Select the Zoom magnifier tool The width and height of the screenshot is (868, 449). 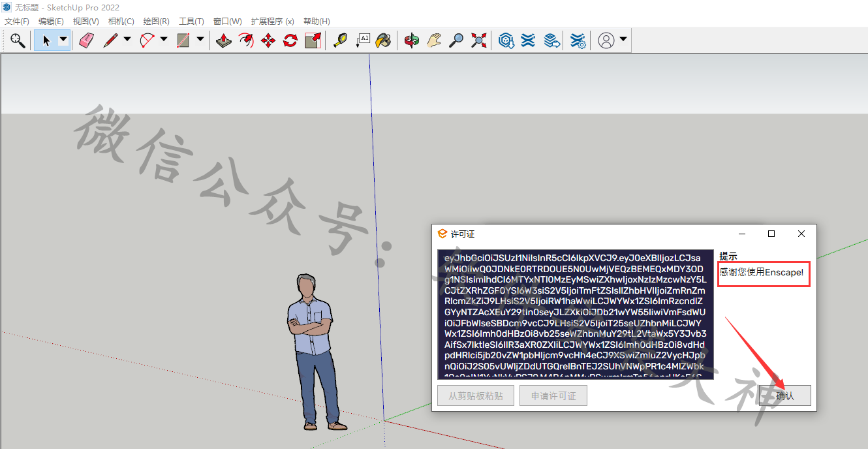point(456,40)
